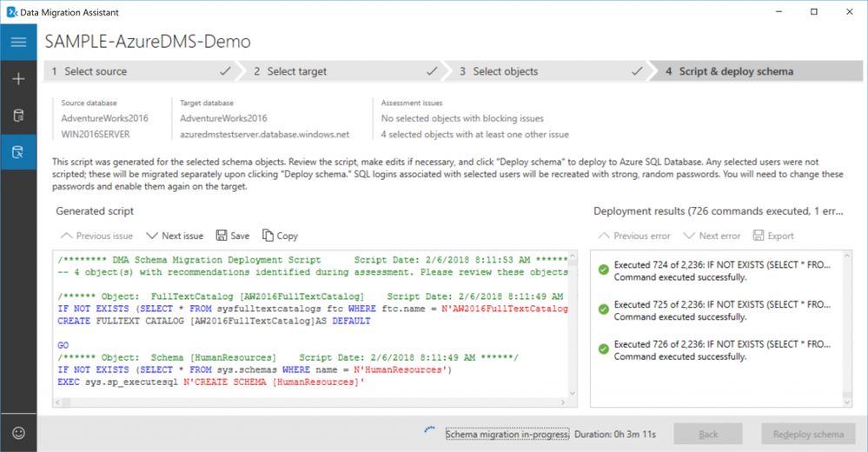
Task: Select the Executed 725 of 2,236 result text
Action: [722, 304]
